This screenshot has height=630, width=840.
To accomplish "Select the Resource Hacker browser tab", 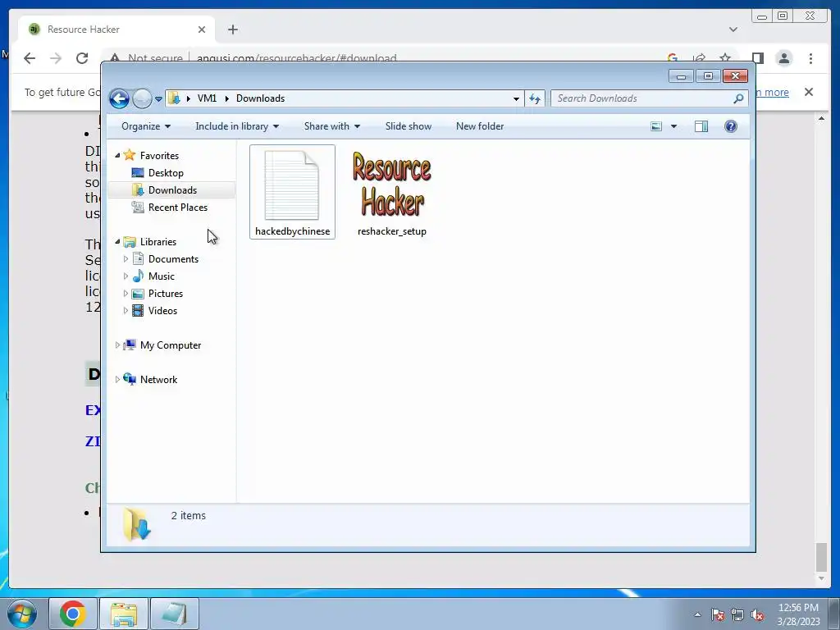I will click(x=116, y=30).
